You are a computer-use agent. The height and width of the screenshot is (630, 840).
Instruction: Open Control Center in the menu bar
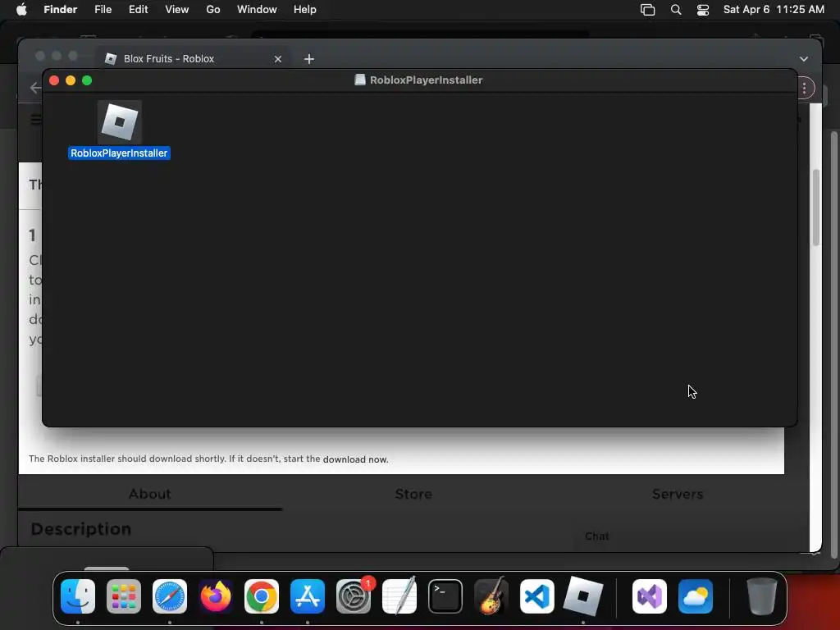pos(703,10)
